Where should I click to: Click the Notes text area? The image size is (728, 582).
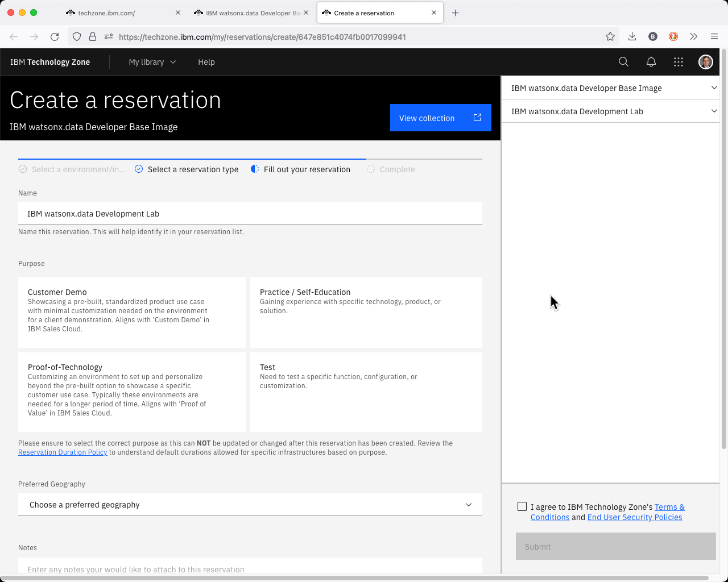pyautogui.click(x=250, y=566)
